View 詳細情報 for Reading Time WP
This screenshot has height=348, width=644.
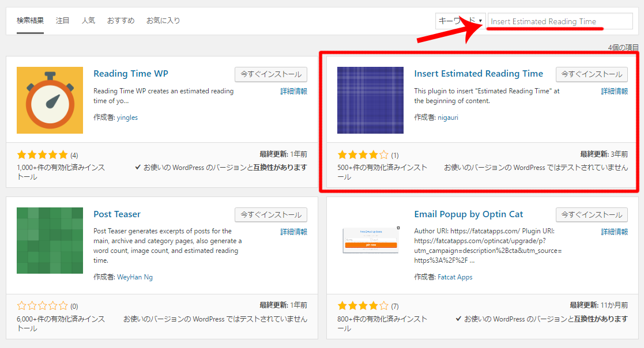tap(293, 91)
